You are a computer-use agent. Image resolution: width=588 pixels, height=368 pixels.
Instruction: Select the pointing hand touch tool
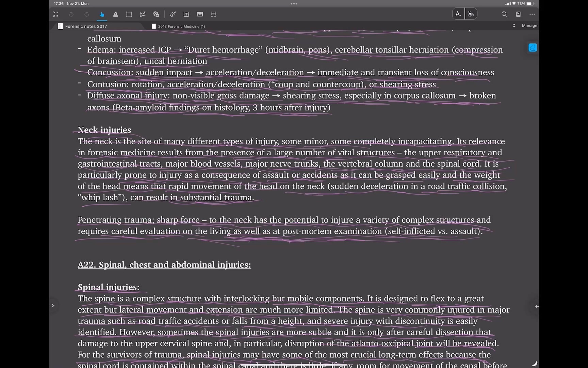click(x=102, y=14)
